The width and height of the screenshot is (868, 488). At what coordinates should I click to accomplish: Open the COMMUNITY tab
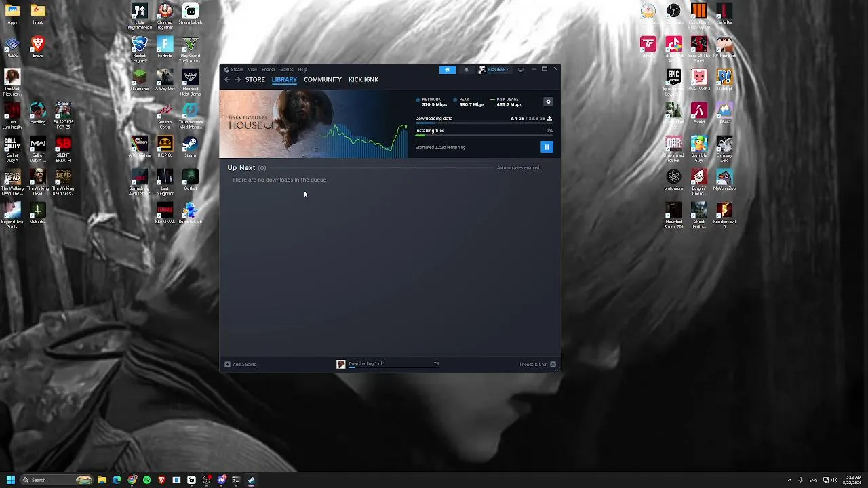[323, 79]
